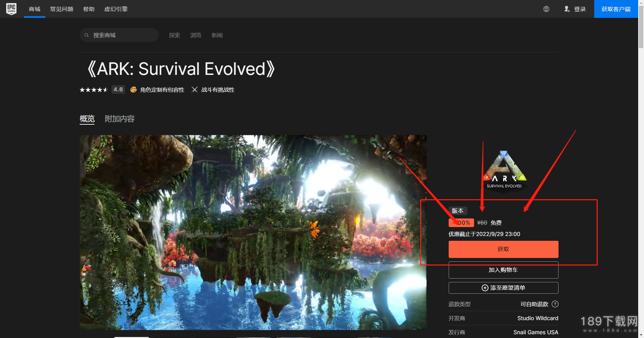Click the 加入购物车 button
The width and height of the screenshot is (644, 338).
[504, 270]
